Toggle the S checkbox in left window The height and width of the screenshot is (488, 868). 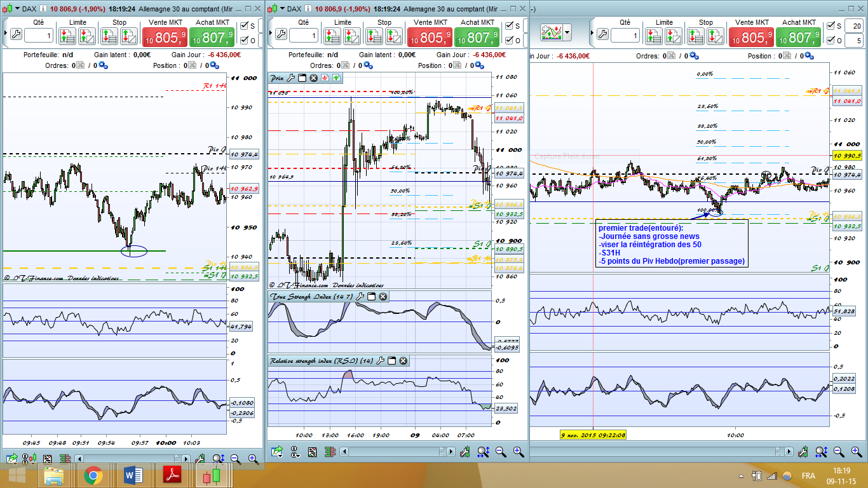pos(244,26)
